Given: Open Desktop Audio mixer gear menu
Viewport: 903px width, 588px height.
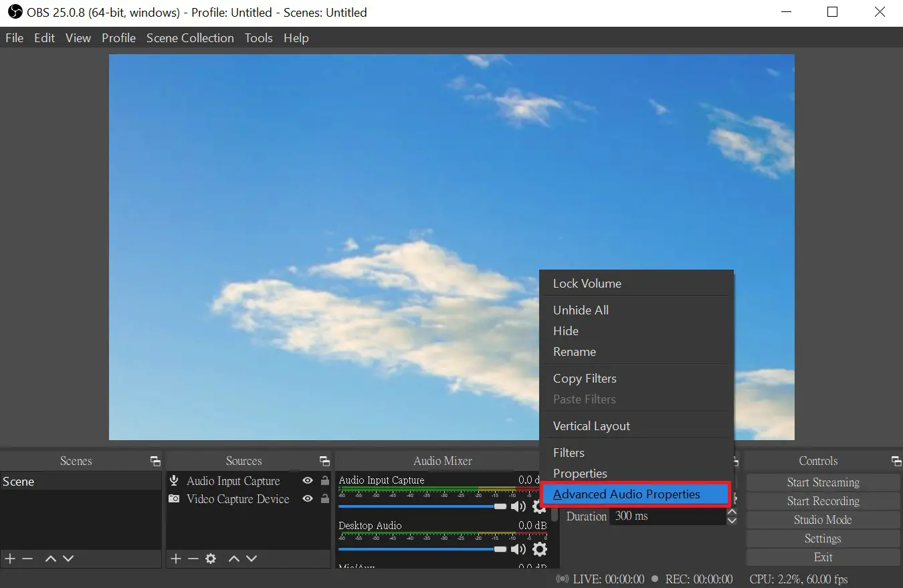Looking at the screenshot, I should point(540,549).
